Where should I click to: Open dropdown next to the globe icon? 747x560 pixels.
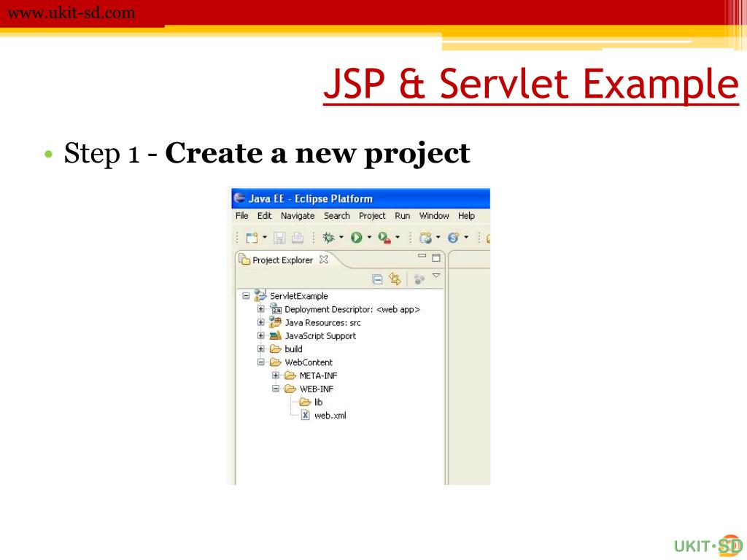438,237
